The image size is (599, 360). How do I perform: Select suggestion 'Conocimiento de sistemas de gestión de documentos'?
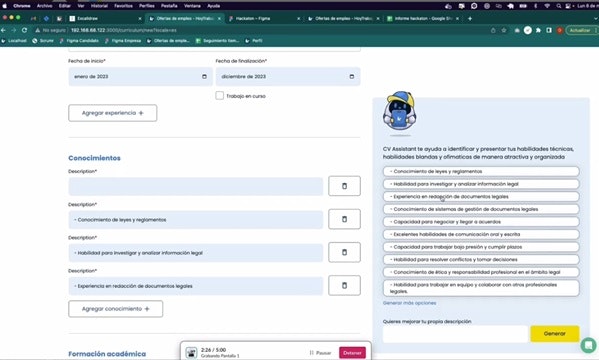point(481,209)
